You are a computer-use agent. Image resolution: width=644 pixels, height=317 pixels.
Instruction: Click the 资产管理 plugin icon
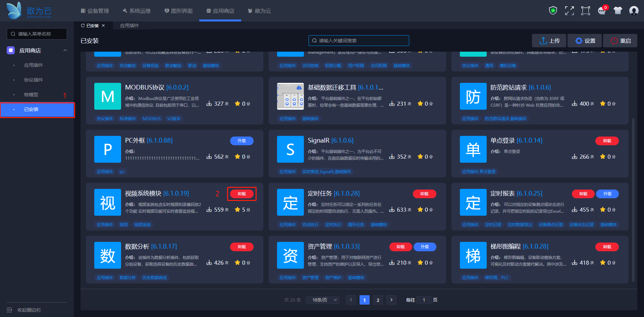coord(290,255)
